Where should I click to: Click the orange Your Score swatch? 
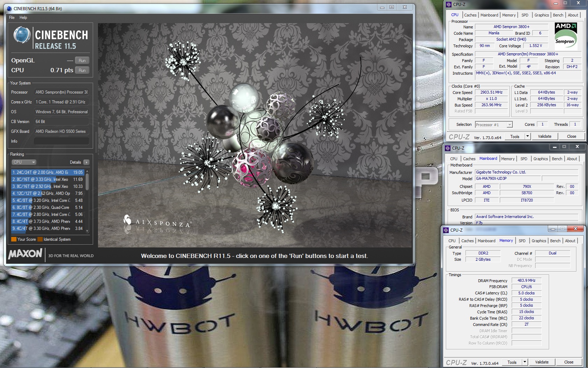coord(14,239)
